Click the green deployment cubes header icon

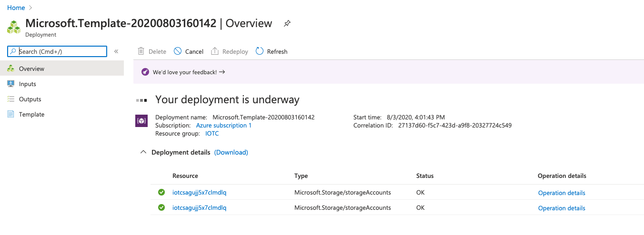click(x=14, y=27)
